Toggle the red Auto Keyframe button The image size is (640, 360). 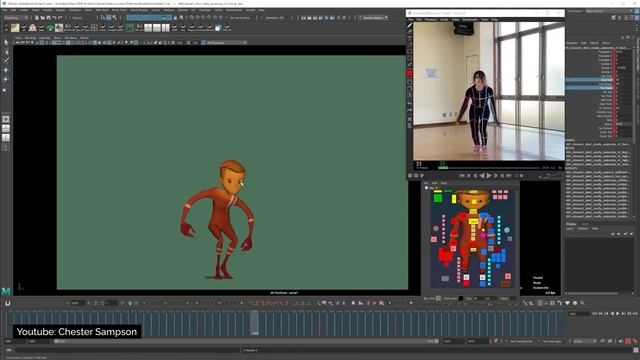click(628, 341)
